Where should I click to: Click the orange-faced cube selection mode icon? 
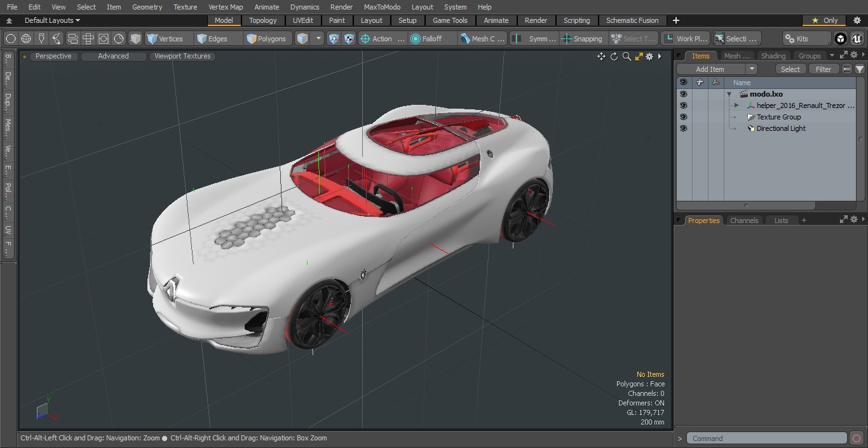coord(302,39)
